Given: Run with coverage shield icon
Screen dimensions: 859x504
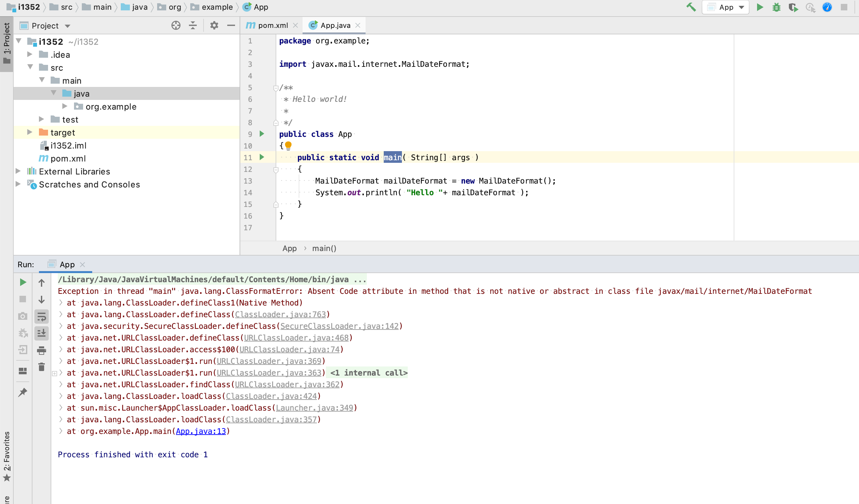Looking at the screenshot, I should coord(793,7).
